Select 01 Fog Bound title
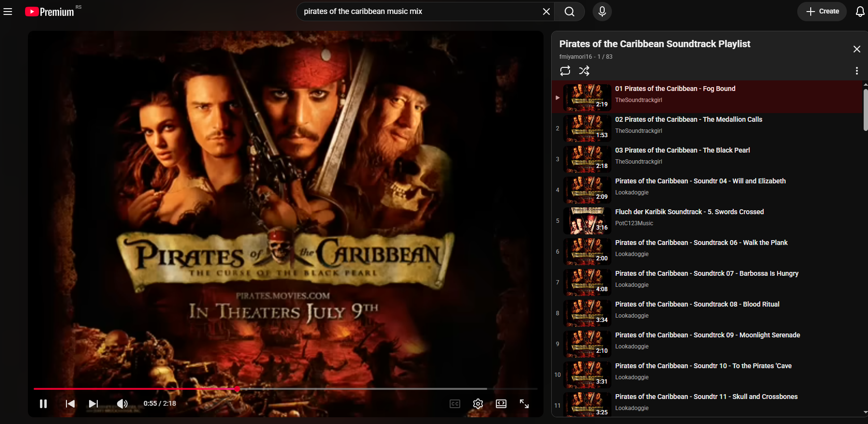 (x=675, y=89)
